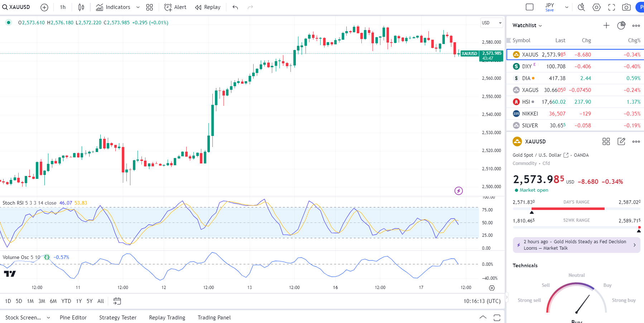The height and width of the screenshot is (323, 644).
Task: Toggle the panel maximize square at bottom
Action: tap(497, 318)
